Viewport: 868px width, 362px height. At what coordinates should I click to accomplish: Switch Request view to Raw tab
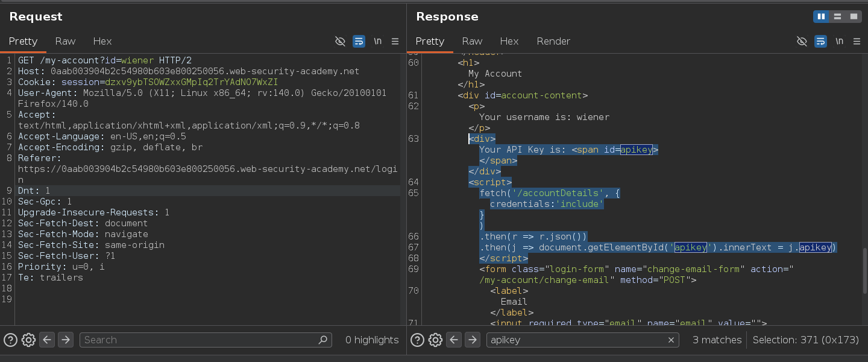pos(65,41)
